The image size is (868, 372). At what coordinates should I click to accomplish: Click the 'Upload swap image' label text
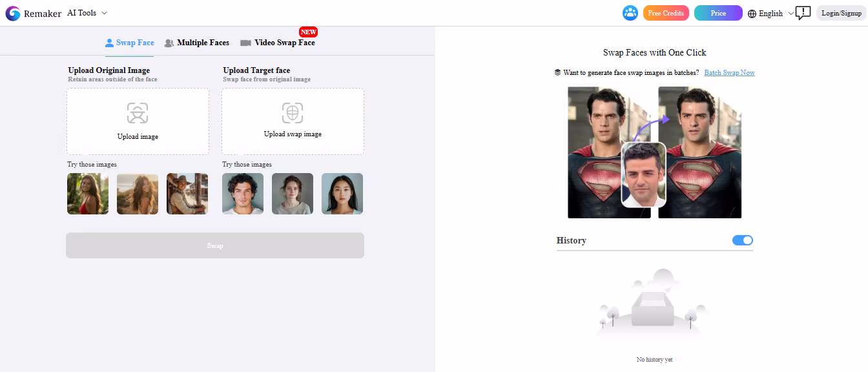(x=293, y=134)
